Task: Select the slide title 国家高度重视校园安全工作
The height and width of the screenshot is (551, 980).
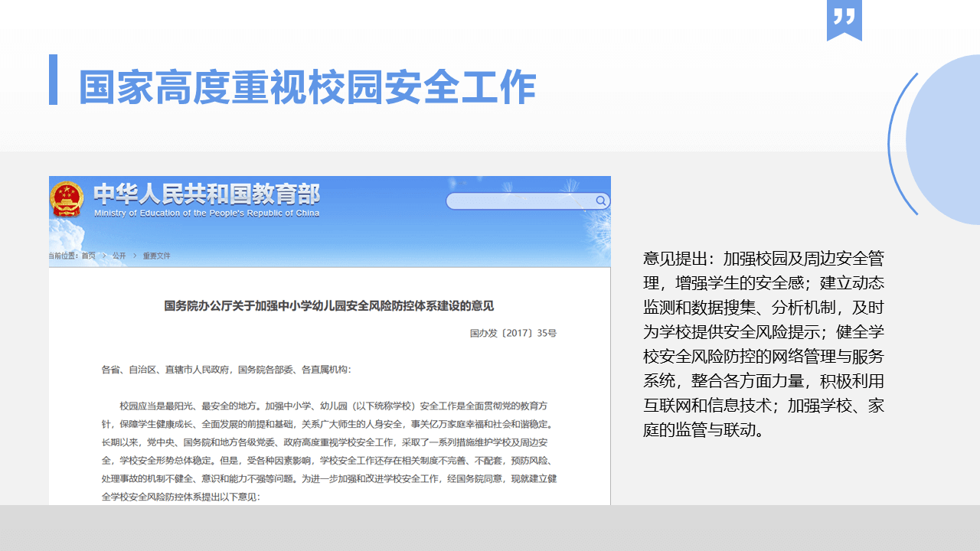Action: click(x=307, y=87)
